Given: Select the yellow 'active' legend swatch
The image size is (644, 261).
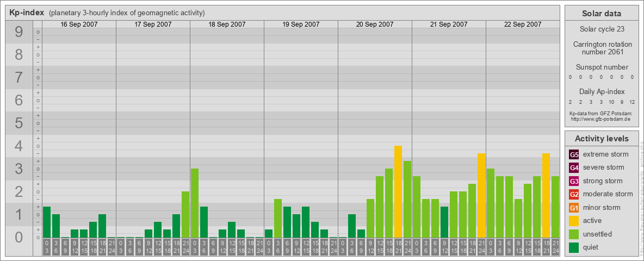Looking at the screenshot, I should coord(574,221).
